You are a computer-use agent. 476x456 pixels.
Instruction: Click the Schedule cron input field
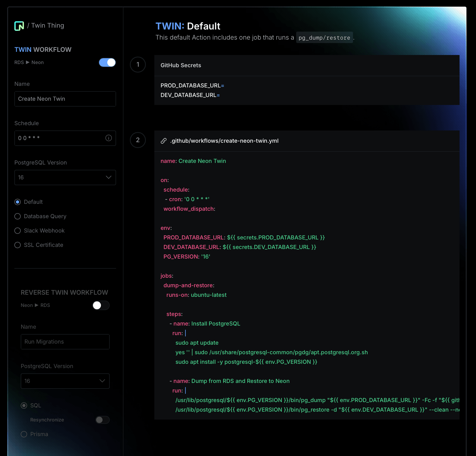coord(60,138)
